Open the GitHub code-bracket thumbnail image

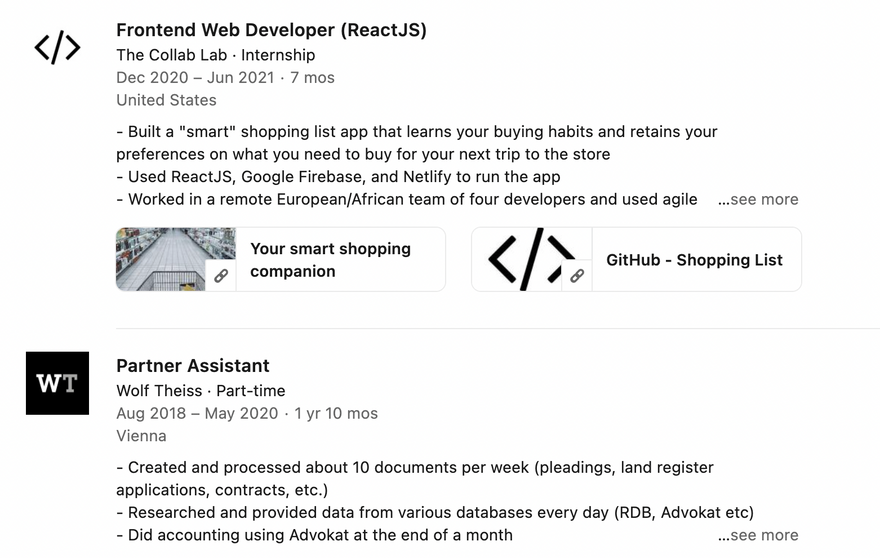[531, 259]
